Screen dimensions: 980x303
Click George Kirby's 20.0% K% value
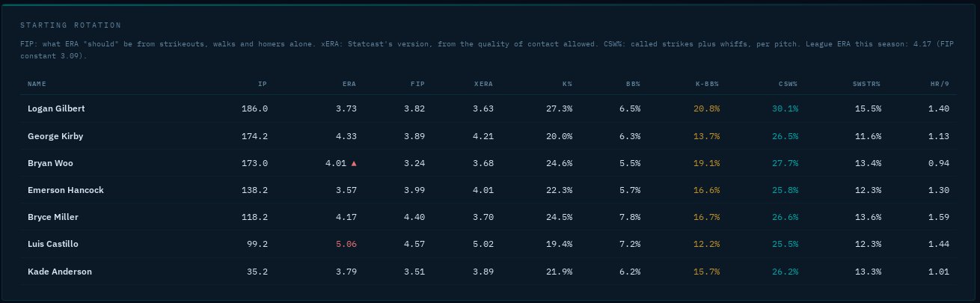[x=560, y=136]
